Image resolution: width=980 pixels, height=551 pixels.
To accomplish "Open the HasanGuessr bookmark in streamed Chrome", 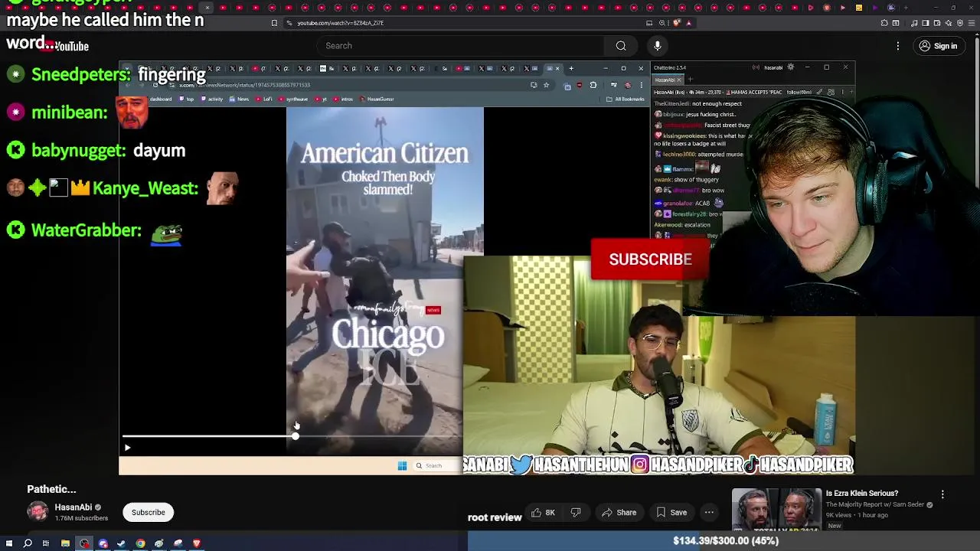I will coord(377,99).
